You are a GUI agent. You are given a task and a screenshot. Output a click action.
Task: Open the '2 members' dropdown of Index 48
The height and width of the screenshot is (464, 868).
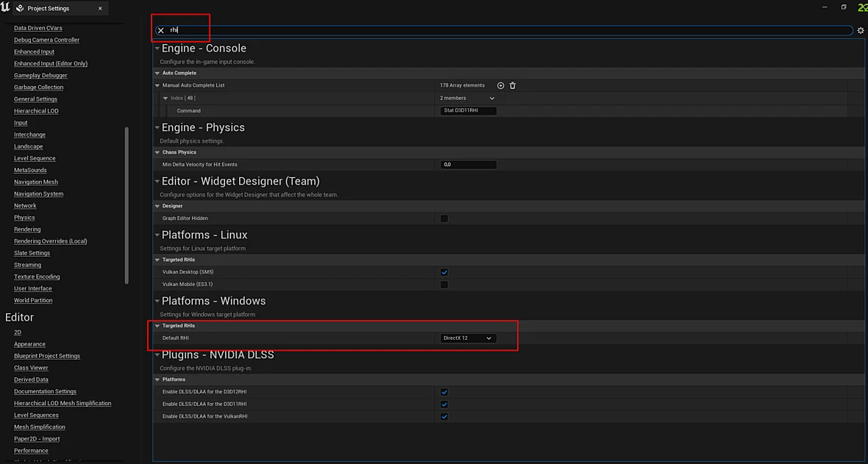[468, 98]
